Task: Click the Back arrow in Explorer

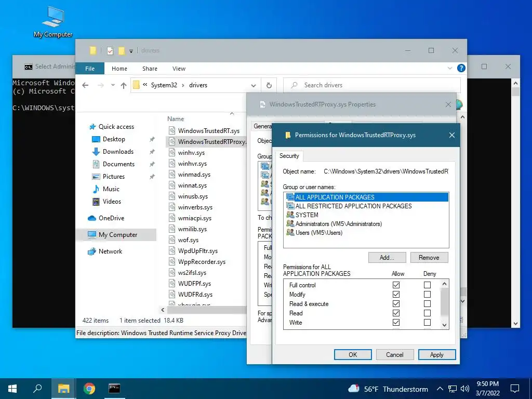Action: (85, 85)
